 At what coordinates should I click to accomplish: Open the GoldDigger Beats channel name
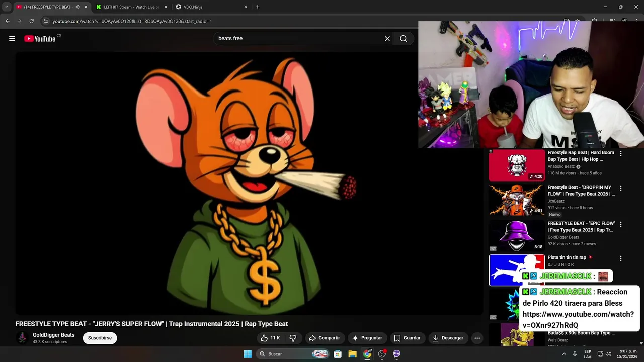(53, 335)
